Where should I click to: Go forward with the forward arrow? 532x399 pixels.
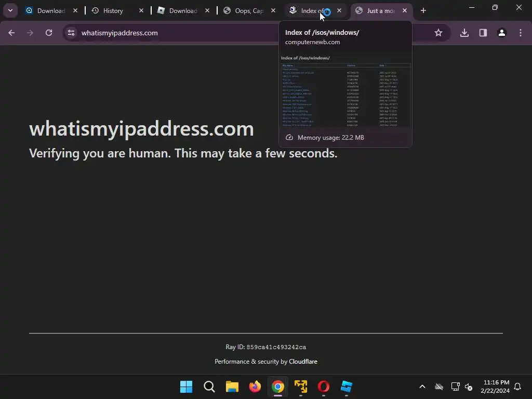(x=30, y=33)
